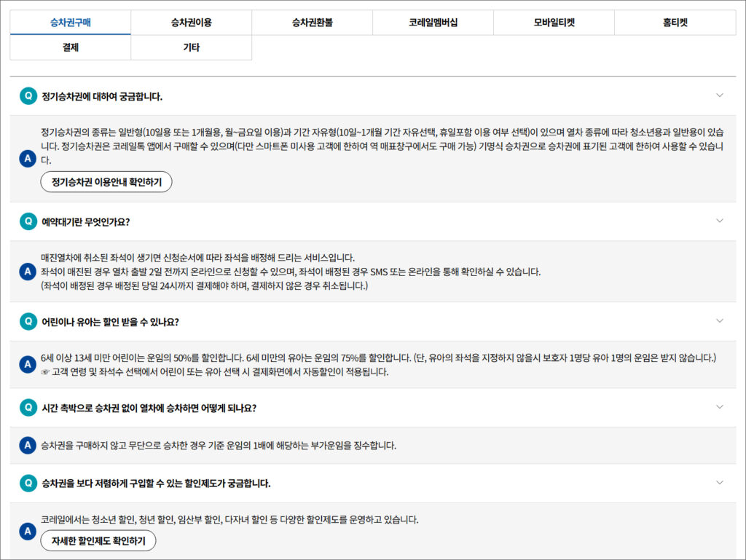This screenshot has width=746, height=560.
Task: Open the 승차권환불 tab
Action: [x=312, y=23]
